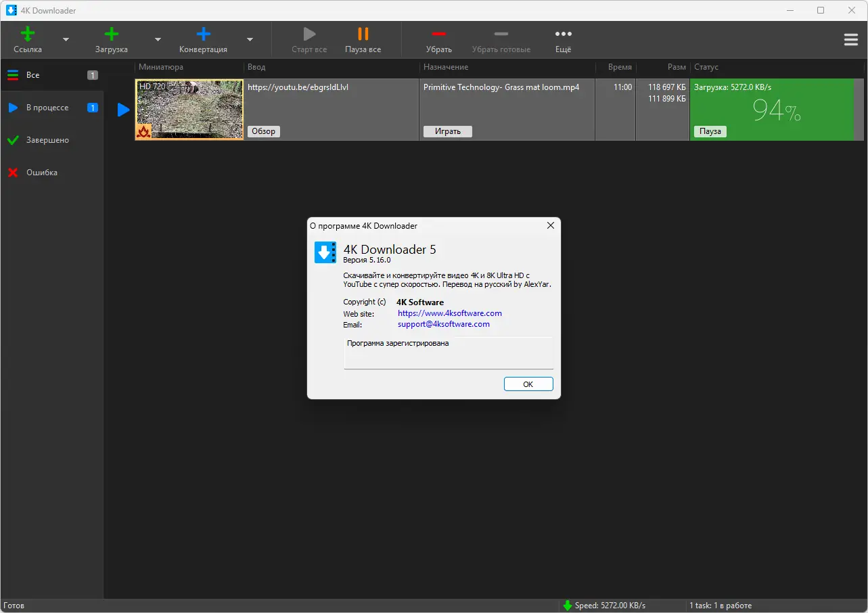Viewport: 868px width, 613px height.
Task: Expand the dropdown arrow next to Ссылка
Action: click(x=66, y=39)
